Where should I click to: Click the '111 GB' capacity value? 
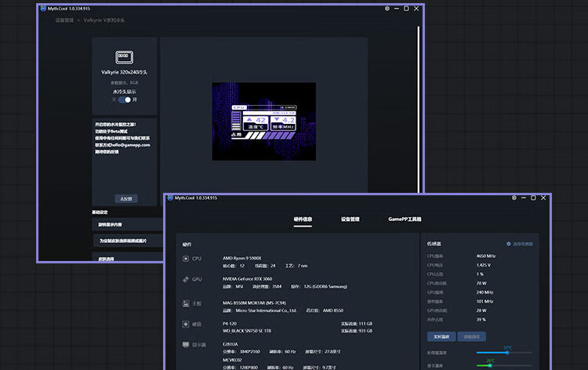365,324
